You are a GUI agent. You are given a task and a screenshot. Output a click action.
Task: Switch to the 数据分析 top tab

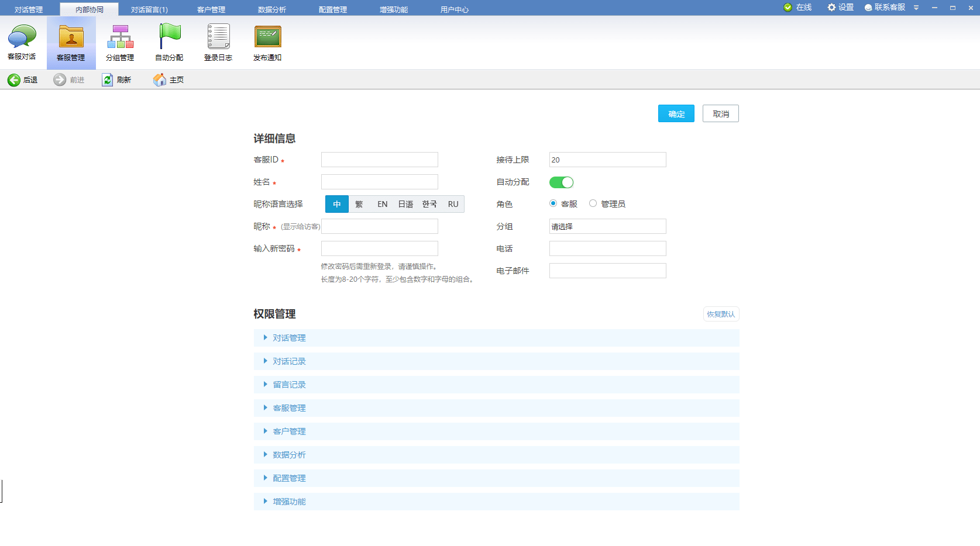pos(272,9)
